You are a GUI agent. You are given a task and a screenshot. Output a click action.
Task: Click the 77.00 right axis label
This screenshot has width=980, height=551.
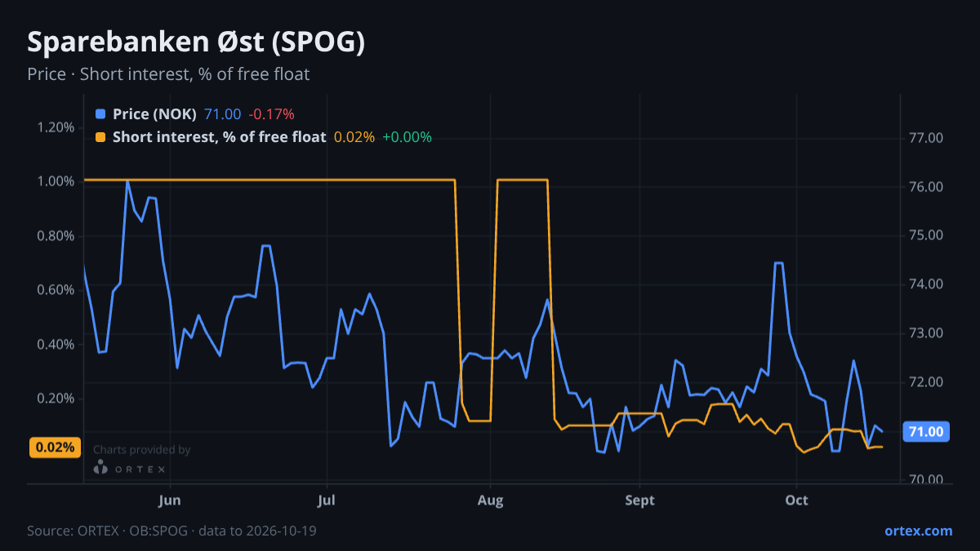(926, 138)
